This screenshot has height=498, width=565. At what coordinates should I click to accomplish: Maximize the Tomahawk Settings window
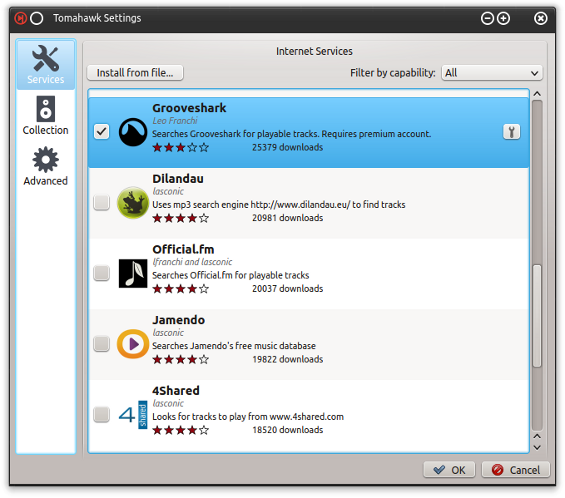click(503, 18)
